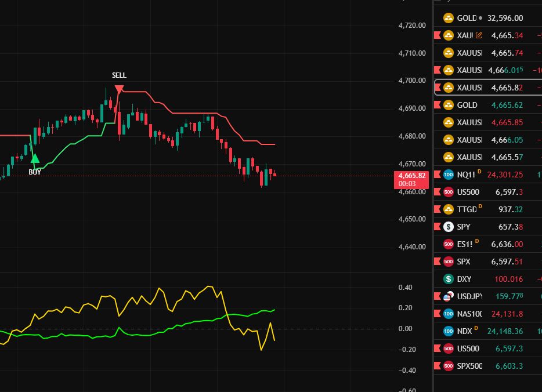Click the ES1! symbol logo
The image size is (542, 392).
point(448,244)
